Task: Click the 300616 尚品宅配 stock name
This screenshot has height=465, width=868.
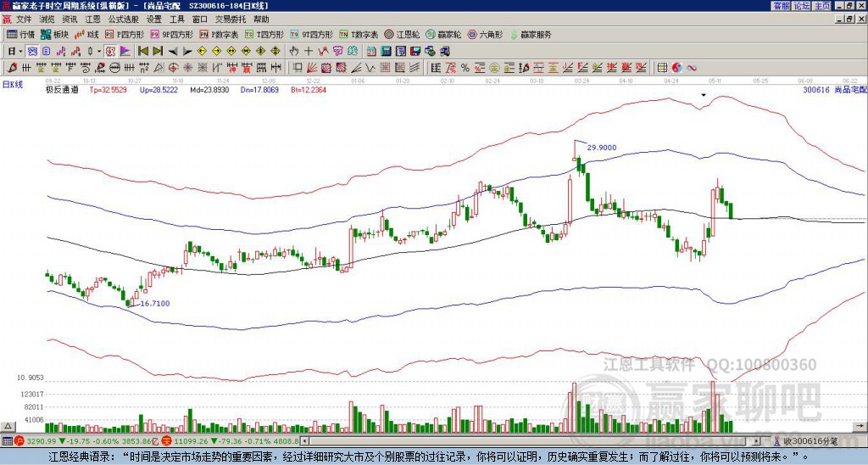Action: click(x=834, y=89)
